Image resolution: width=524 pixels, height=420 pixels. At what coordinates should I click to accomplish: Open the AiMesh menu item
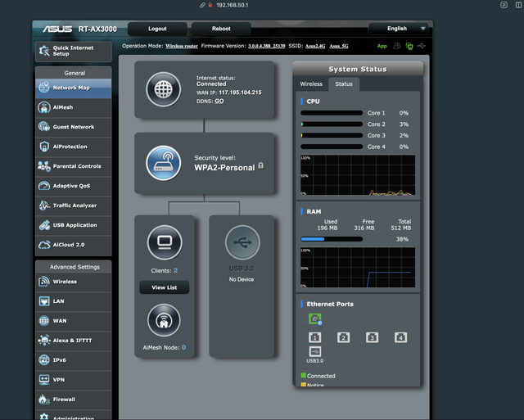coord(73,107)
